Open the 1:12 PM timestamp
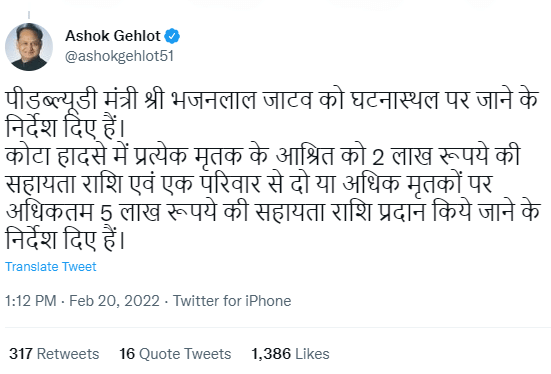The width and height of the screenshot is (551, 374). pyautogui.click(x=31, y=301)
